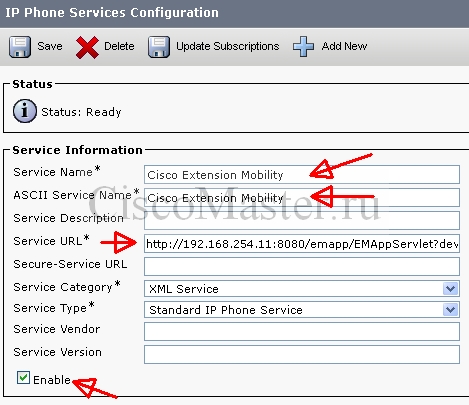This screenshot has width=469, height=405.
Task: Click the Delete text button
Action: pos(119,46)
